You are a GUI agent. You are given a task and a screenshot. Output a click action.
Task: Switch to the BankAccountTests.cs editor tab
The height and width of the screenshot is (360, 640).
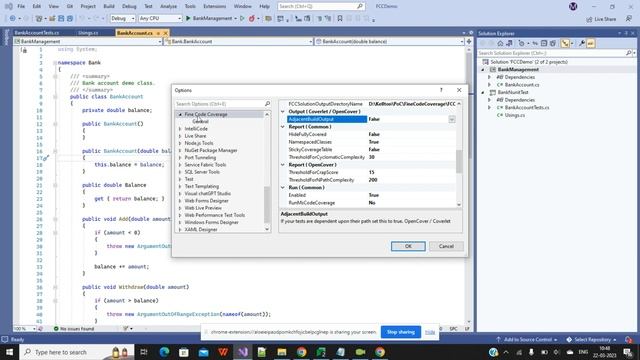point(37,33)
